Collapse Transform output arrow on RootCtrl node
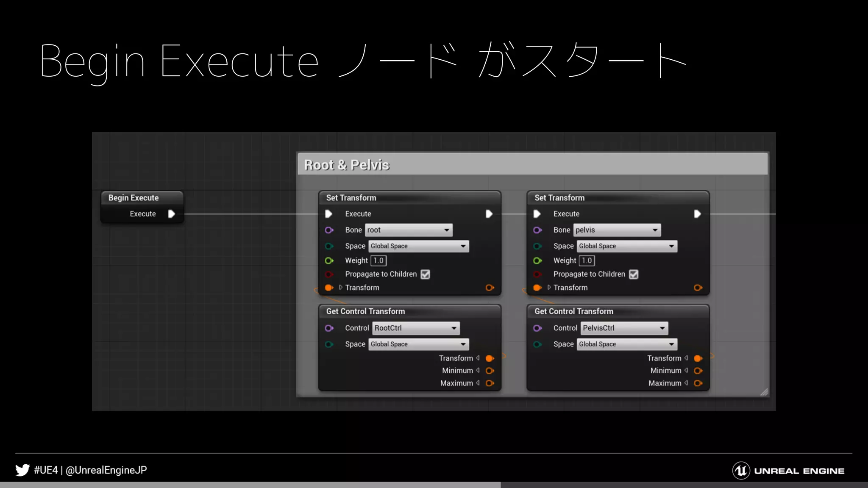Image resolution: width=868 pixels, height=488 pixels. (478, 358)
